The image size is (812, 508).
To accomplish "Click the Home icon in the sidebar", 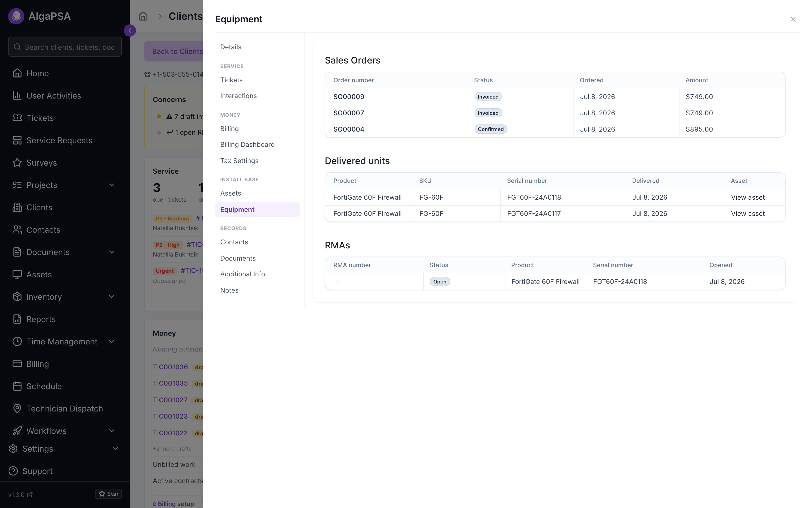I will [x=17, y=73].
